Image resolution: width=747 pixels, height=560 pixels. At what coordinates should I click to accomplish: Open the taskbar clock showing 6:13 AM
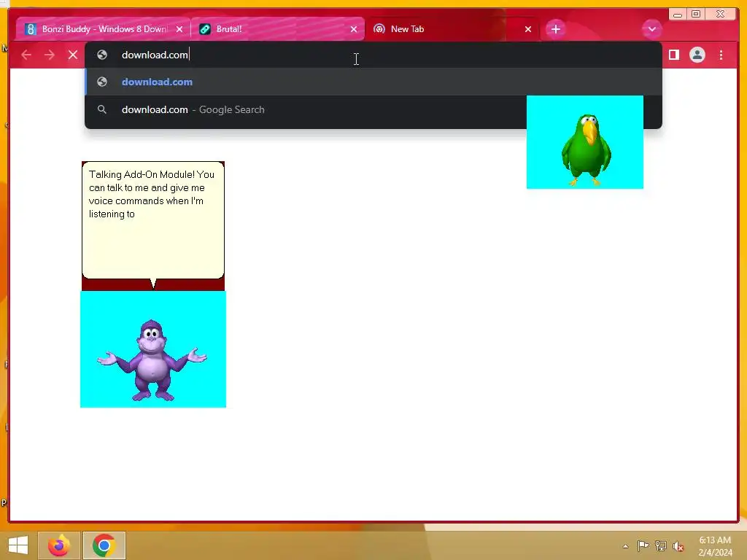click(715, 546)
